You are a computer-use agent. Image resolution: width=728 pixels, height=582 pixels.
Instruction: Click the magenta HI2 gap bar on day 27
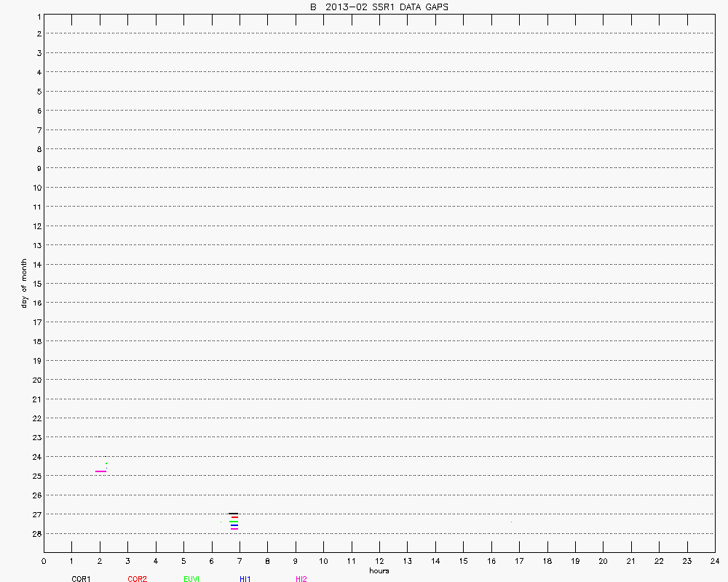[x=234, y=529]
